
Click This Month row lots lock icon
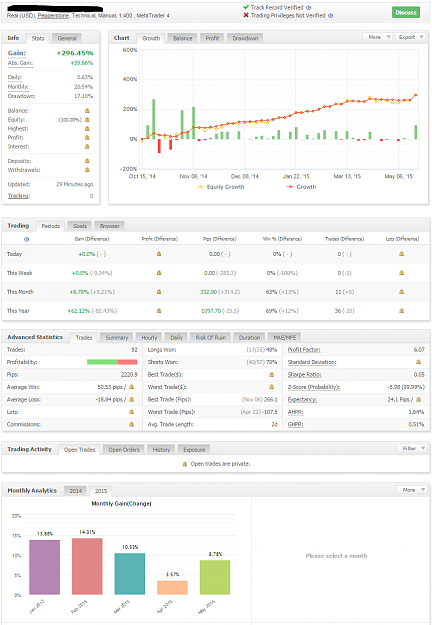401,292
